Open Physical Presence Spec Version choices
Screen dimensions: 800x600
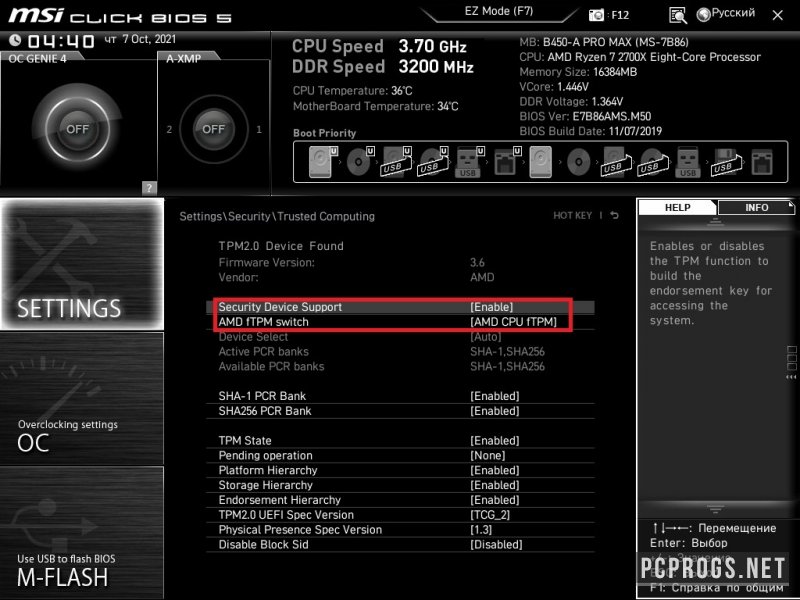[x=400, y=530]
